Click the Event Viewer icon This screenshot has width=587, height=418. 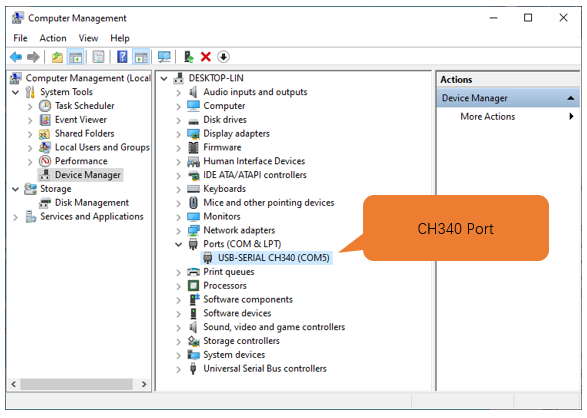click(x=45, y=120)
